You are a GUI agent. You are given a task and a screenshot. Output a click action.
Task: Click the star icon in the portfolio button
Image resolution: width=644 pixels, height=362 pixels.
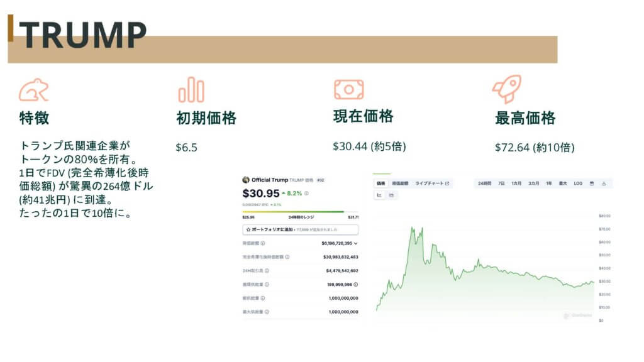248,230
